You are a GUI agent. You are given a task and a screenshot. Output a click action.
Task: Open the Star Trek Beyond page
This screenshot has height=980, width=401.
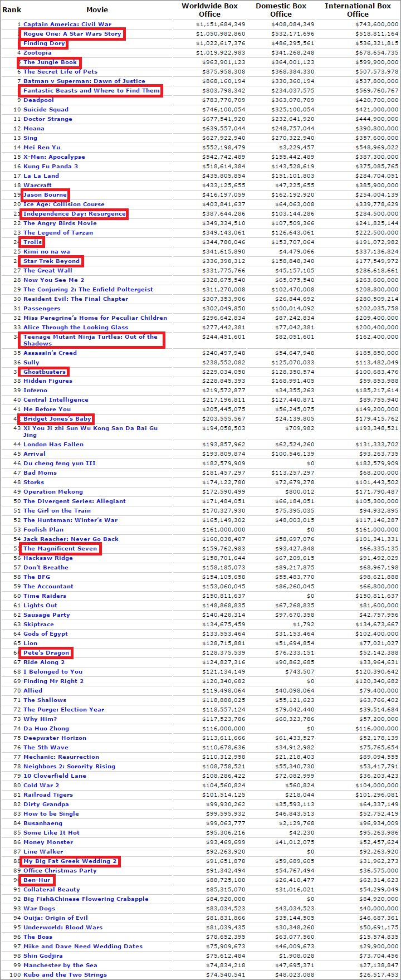pos(52,261)
